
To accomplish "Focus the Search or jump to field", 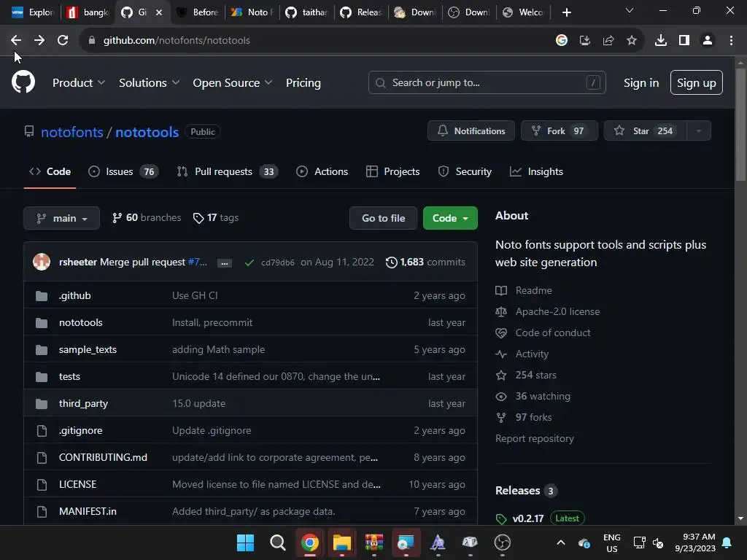I will point(487,82).
